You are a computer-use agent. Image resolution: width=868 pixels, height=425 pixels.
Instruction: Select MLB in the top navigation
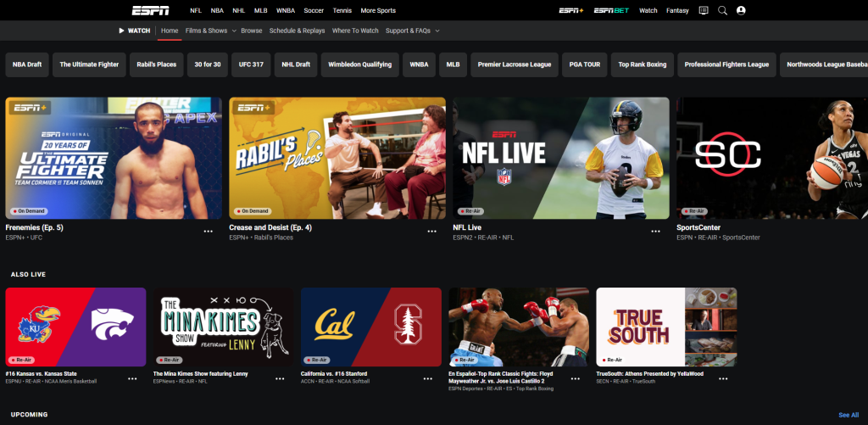coord(261,10)
